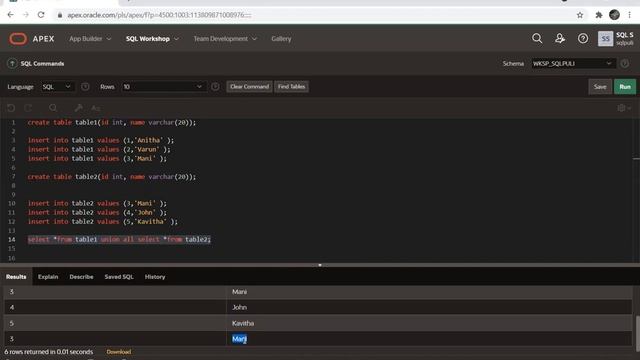Click the help icon beside Schema selector
This screenshot has height=360, width=640.
[624, 64]
